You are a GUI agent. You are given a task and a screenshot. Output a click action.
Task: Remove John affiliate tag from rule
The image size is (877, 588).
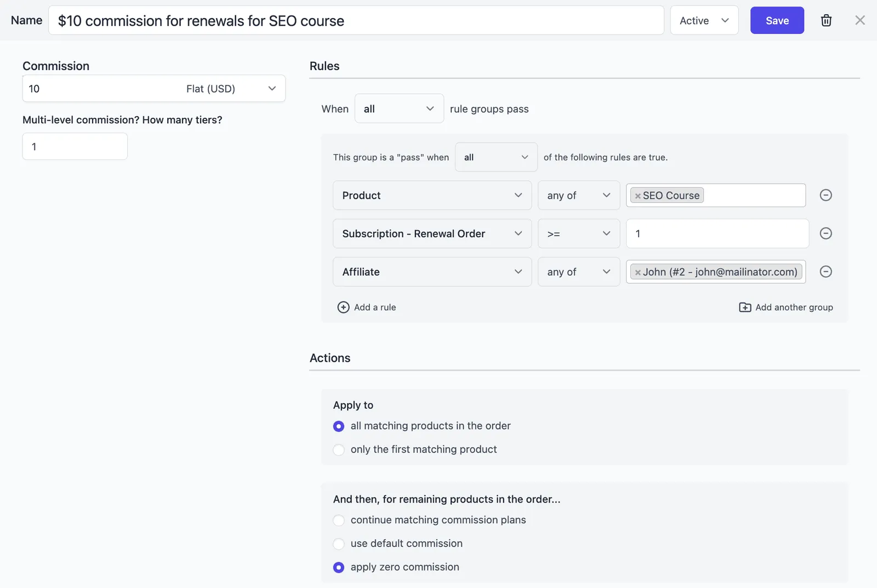(637, 272)
